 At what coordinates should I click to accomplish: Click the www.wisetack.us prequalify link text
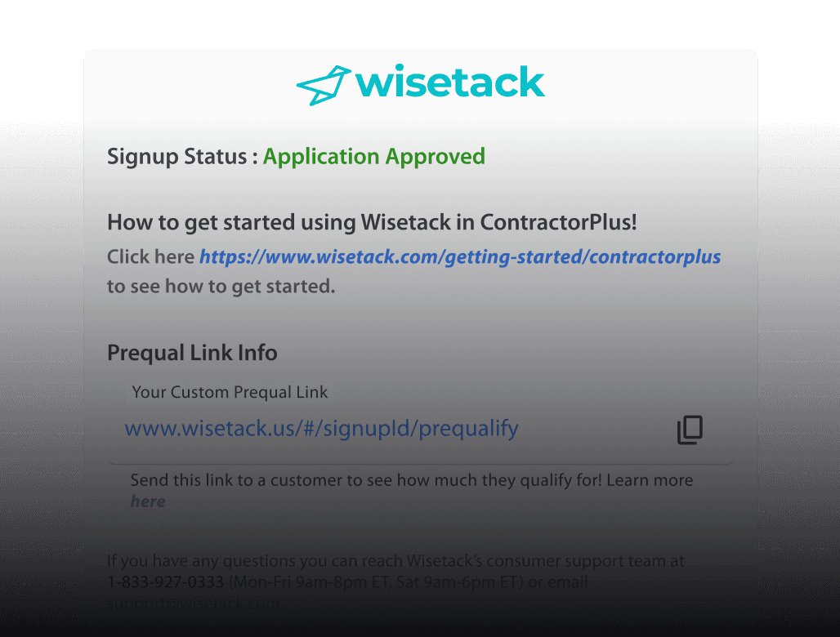click(321, 429)
